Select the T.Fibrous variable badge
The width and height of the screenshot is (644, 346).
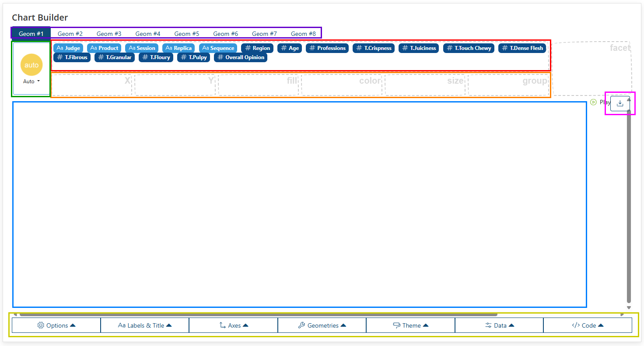tap(72, 57)
